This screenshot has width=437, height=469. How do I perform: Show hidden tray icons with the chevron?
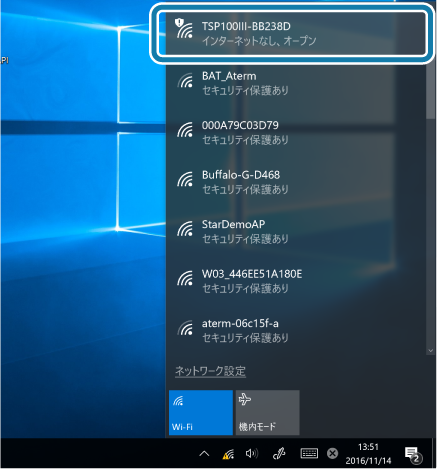[204, 454]
